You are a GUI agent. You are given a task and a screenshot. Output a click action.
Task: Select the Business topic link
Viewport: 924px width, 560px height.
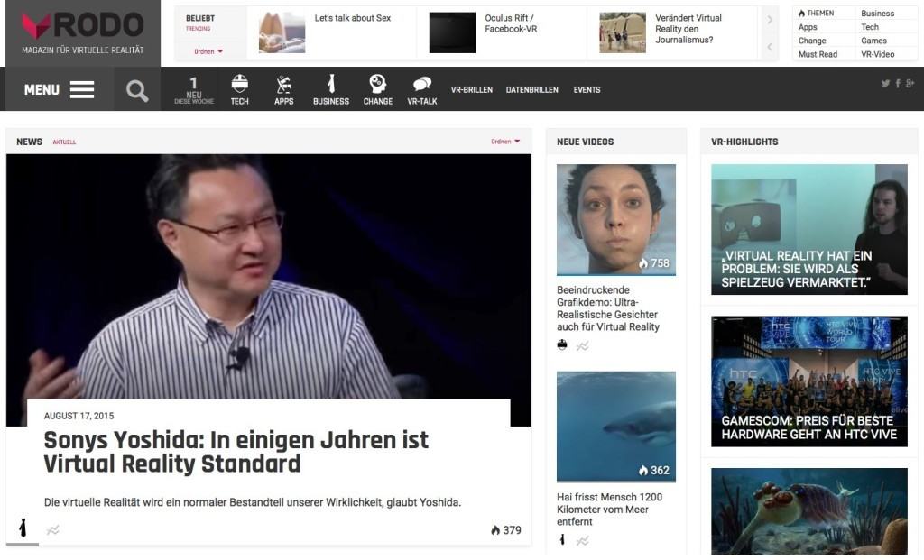(x=877, y=13)
